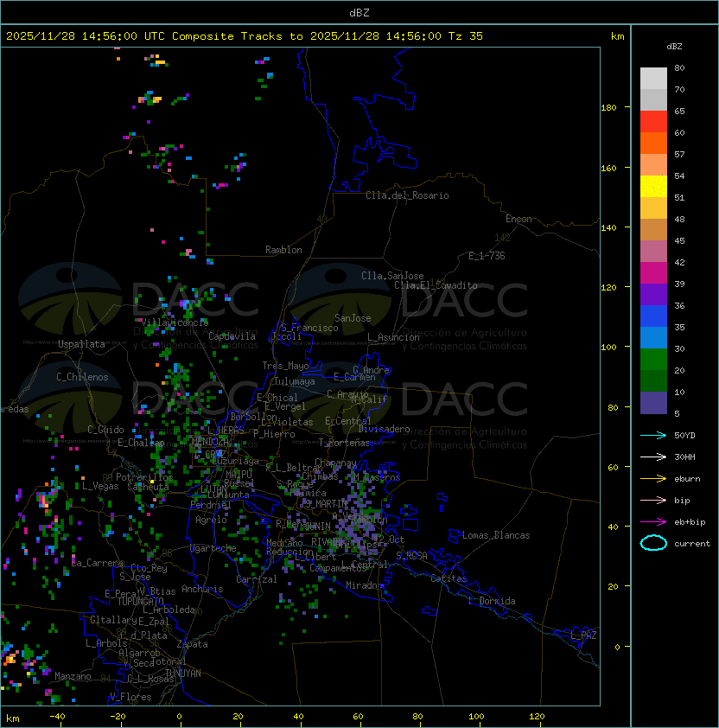Click the 'dBZ' heading above the color scale
This screenshot has height=728, width=719.
674,47
